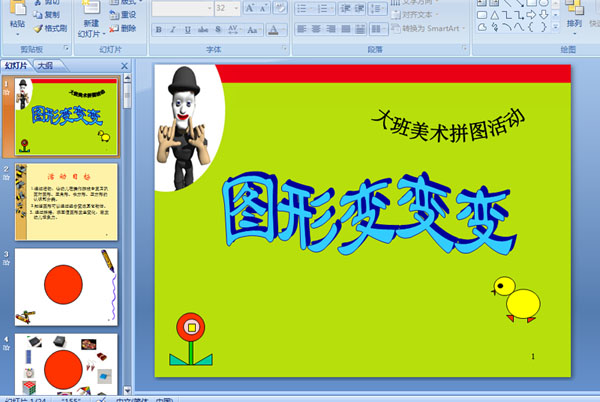Viewport: 600px width, 402px height.
Task: Delete slide using 删除 icon
Action: [127, 29]
